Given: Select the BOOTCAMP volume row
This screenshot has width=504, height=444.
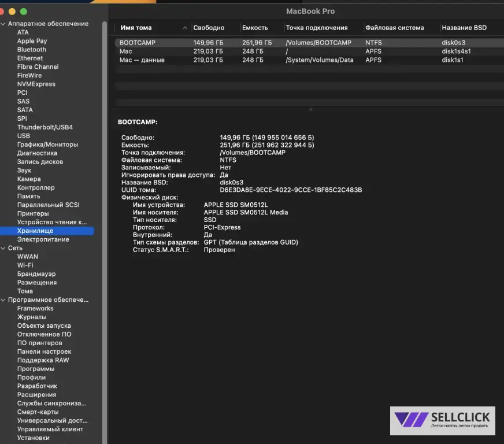Looking at the screenshot, I should click(x=309, y=43).
